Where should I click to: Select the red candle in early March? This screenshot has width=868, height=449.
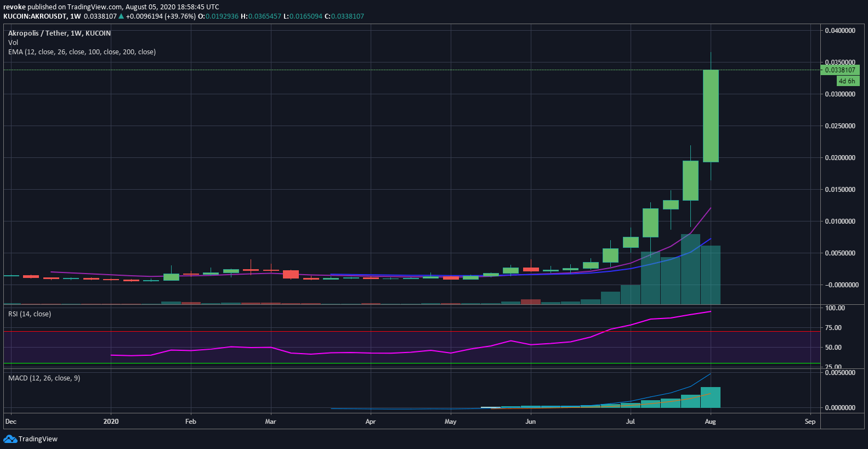tap(291, 274)
